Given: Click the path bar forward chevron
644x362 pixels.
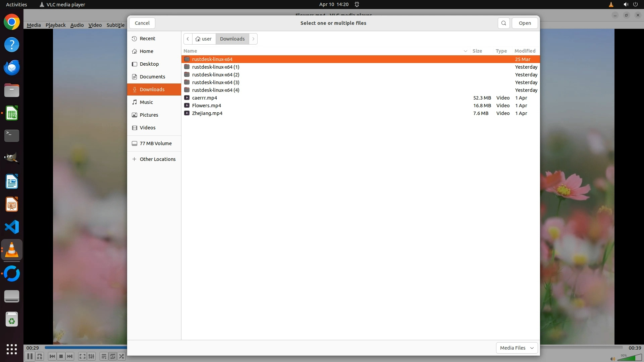Looking at the screenshot, I should [x=253, y=39].
